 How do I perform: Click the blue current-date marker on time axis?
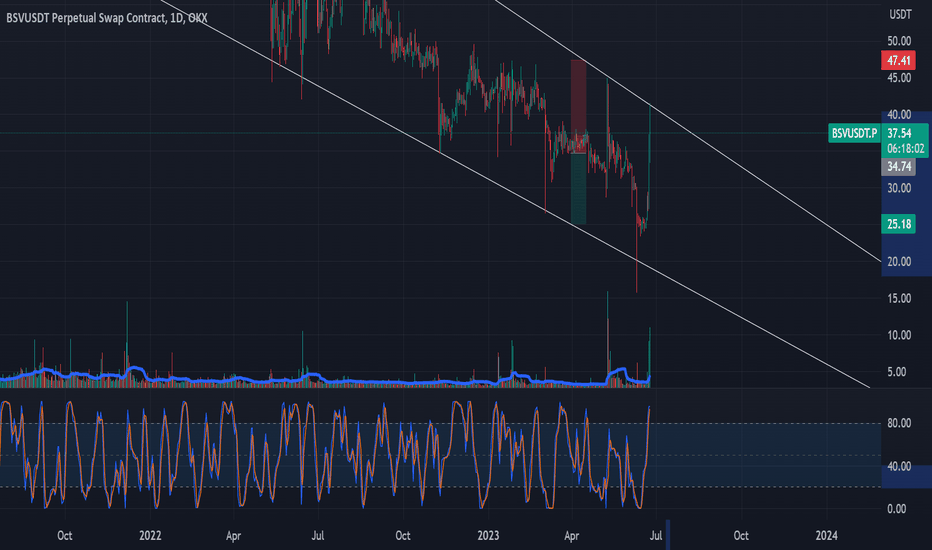668,535
